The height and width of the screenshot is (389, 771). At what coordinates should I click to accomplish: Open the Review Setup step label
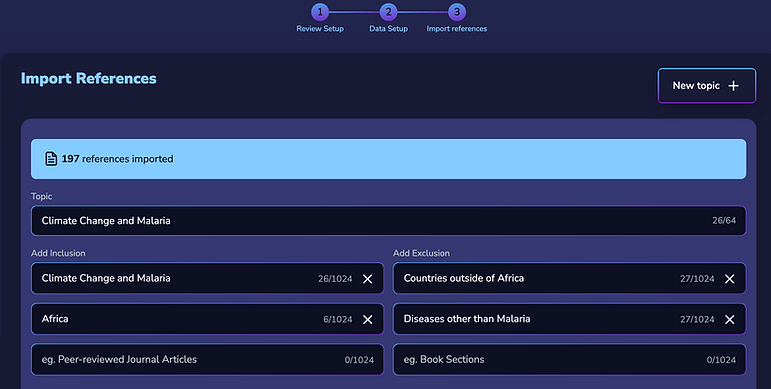(320, 29)
